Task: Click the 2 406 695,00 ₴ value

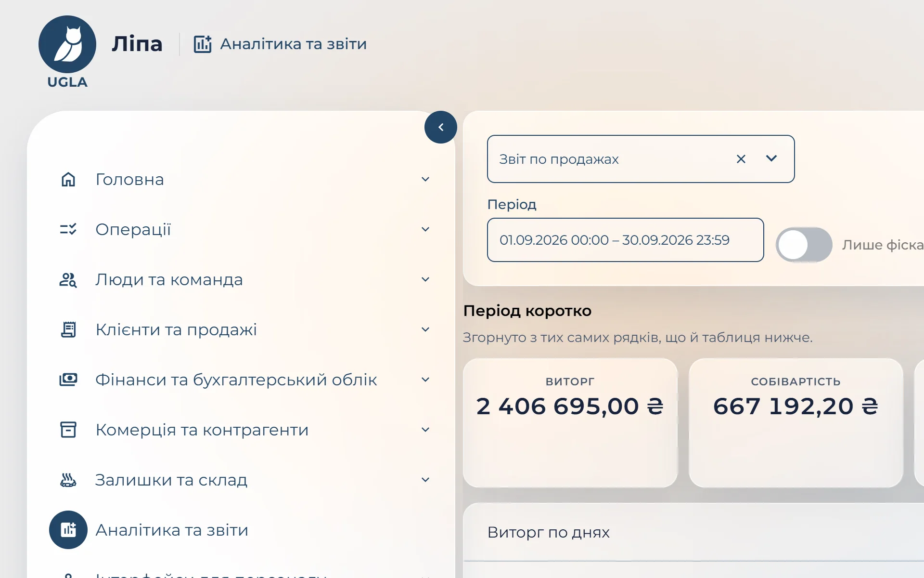Action: [x=570, y=406]
